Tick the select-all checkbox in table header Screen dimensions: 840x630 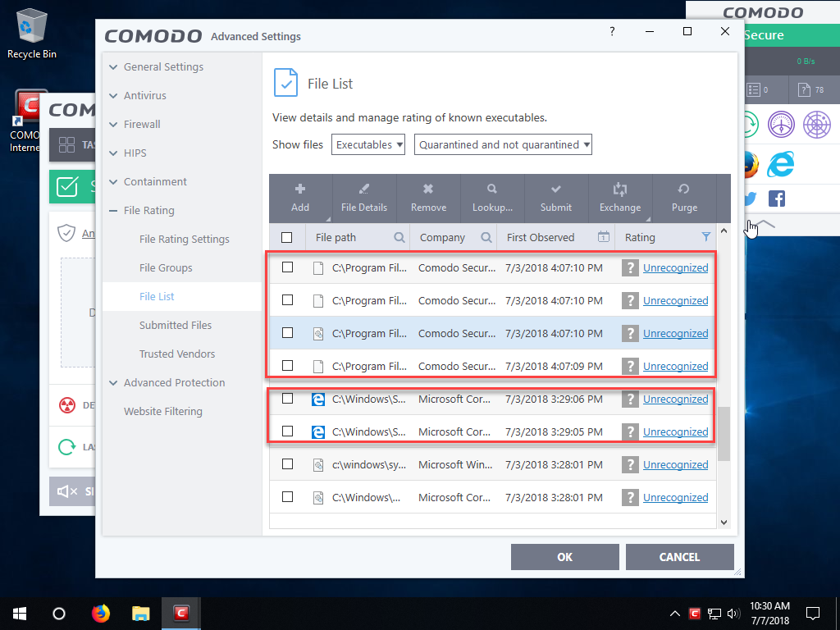click(287, 237)
